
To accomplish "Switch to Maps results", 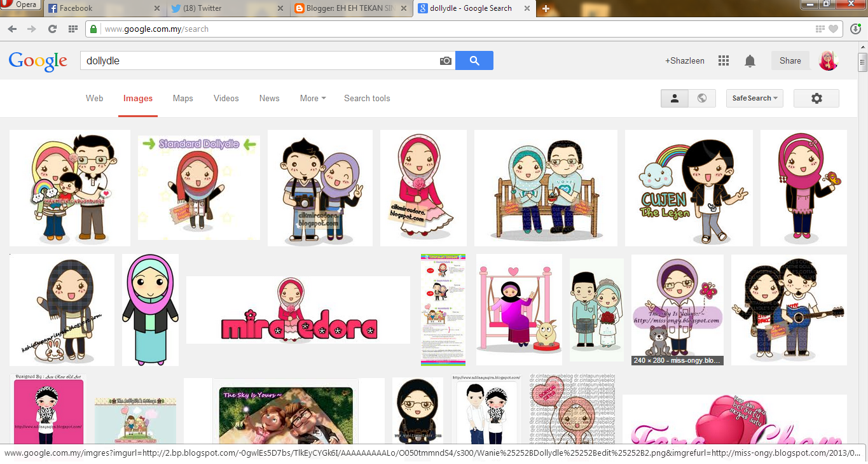I will [x=183, y=98].
